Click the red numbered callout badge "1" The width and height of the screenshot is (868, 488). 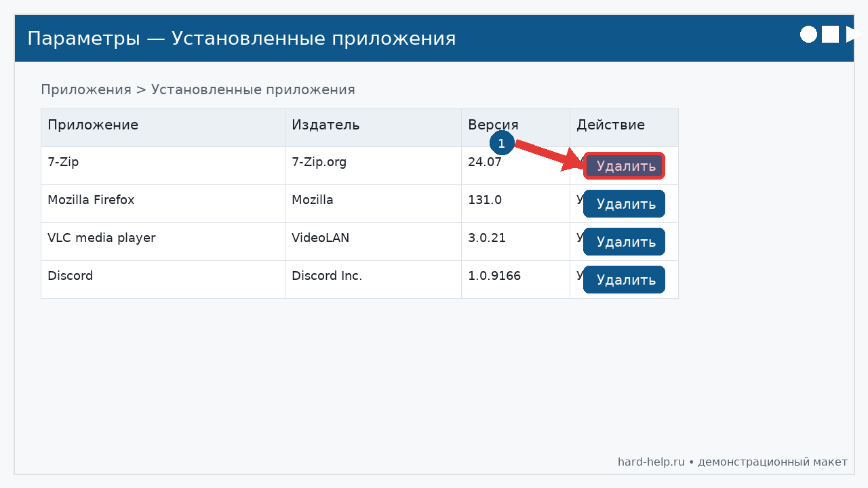click(x=501, y=143)
